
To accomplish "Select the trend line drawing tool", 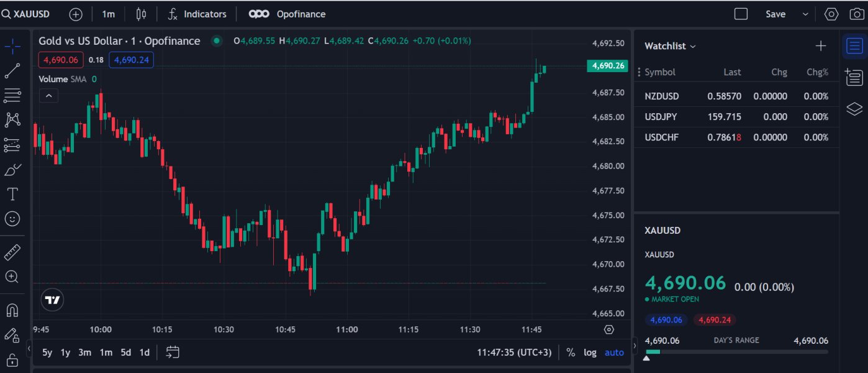I will (12, 71).
